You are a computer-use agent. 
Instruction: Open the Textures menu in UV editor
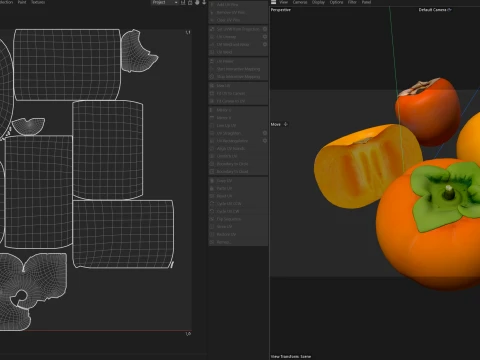tap(38, 2)
